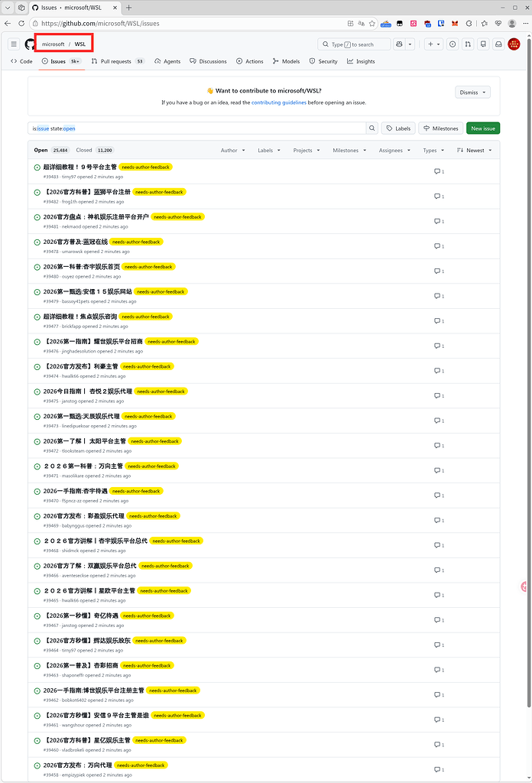Add page to favorites with star icon
The width and height of the screenshot is (532, 783).
pyautogui.click(x=371, y=23)
